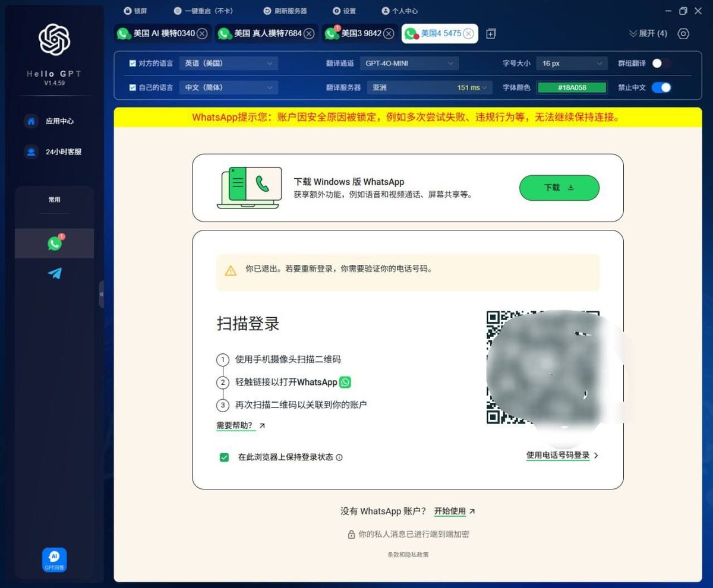Click the 下载 Windows 版 WhatsApp title
The height and width of the screenshot is (588, 713).
[x=349, y=182]
